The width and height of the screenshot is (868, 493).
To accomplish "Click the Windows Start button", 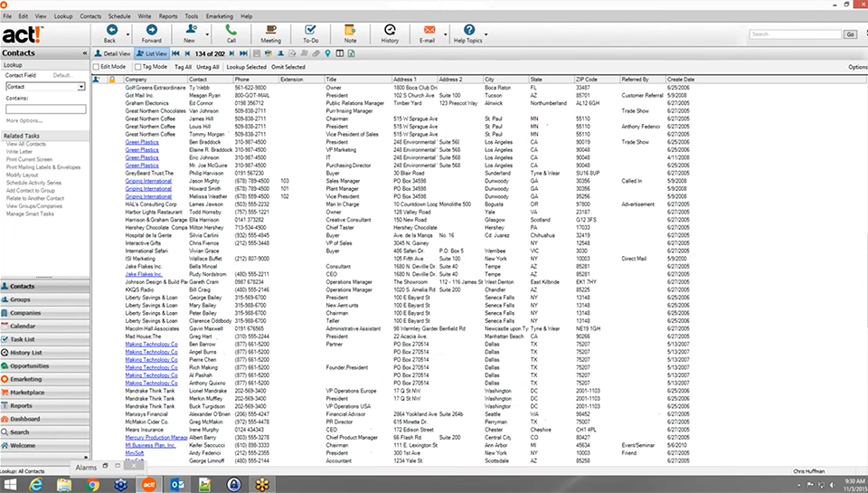I will click(x=10, y=485).
